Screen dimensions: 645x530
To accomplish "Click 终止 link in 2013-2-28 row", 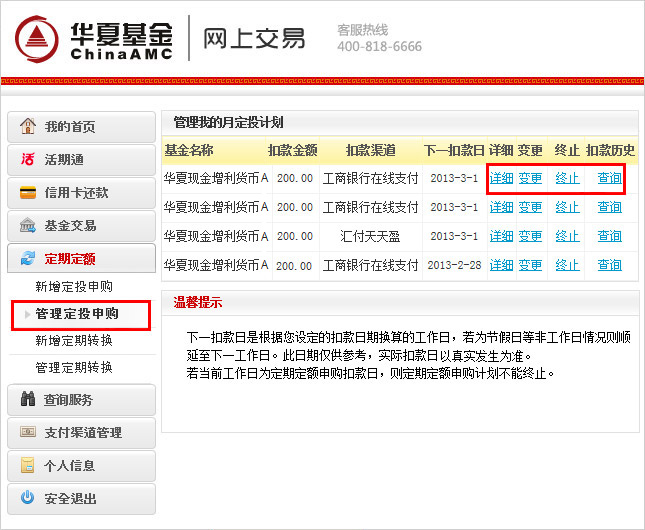I will pos(567,265).
